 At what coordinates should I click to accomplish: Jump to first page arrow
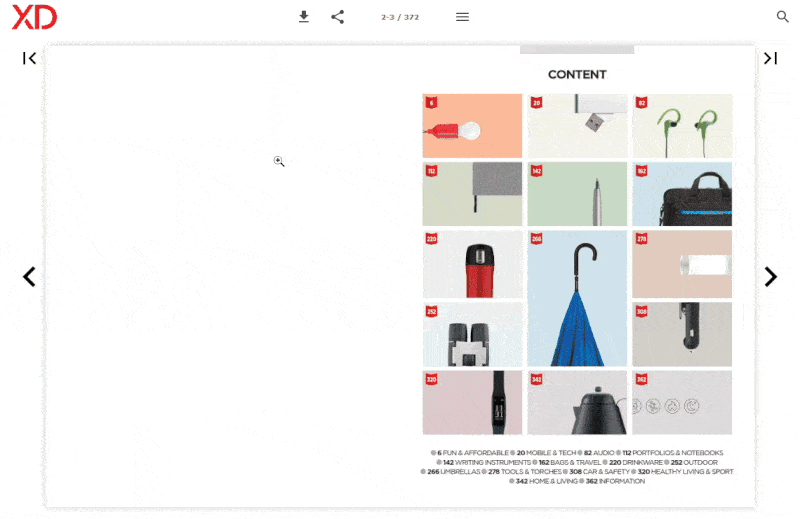[29, 58]
